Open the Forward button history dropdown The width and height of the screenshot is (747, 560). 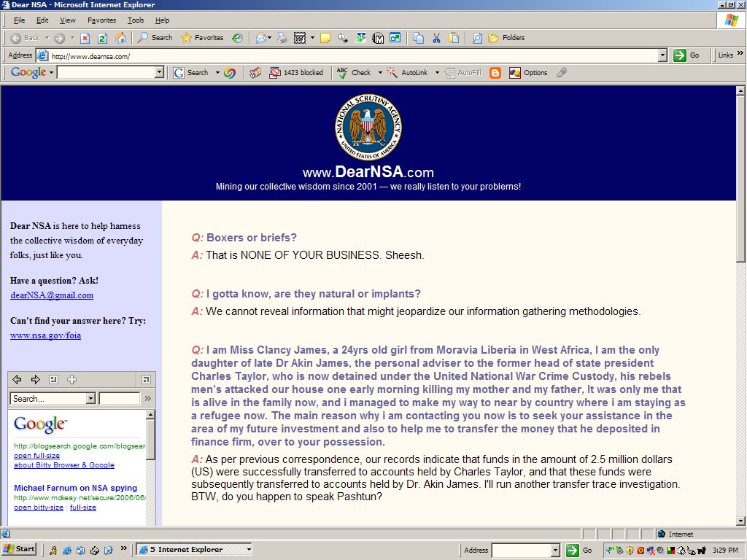click(x=72, y=38)
